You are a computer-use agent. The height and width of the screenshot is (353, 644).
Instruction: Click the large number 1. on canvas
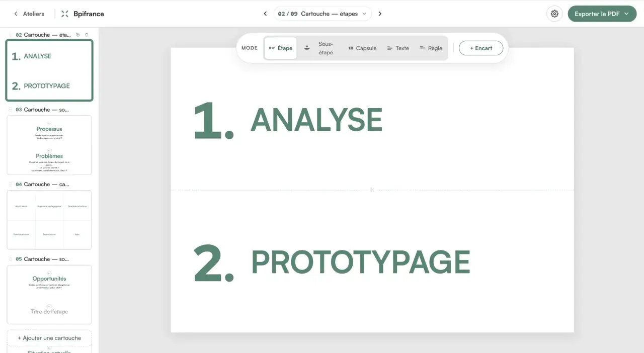(214, 120)
